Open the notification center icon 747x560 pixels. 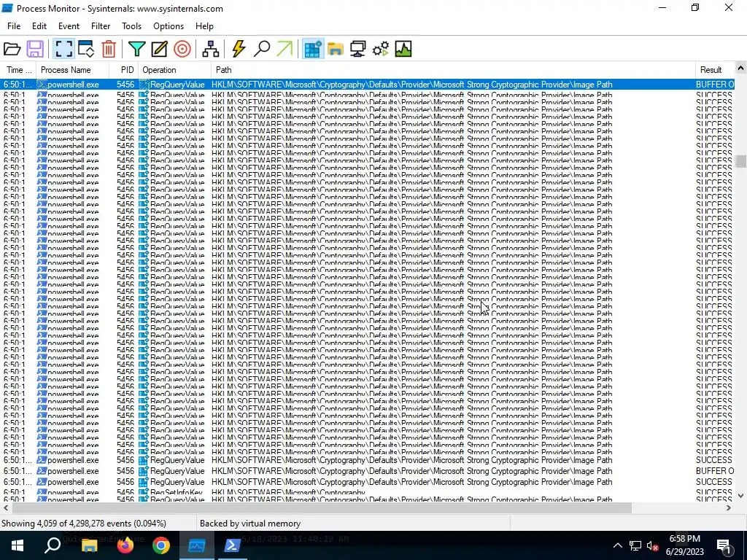tap(724, 545)
